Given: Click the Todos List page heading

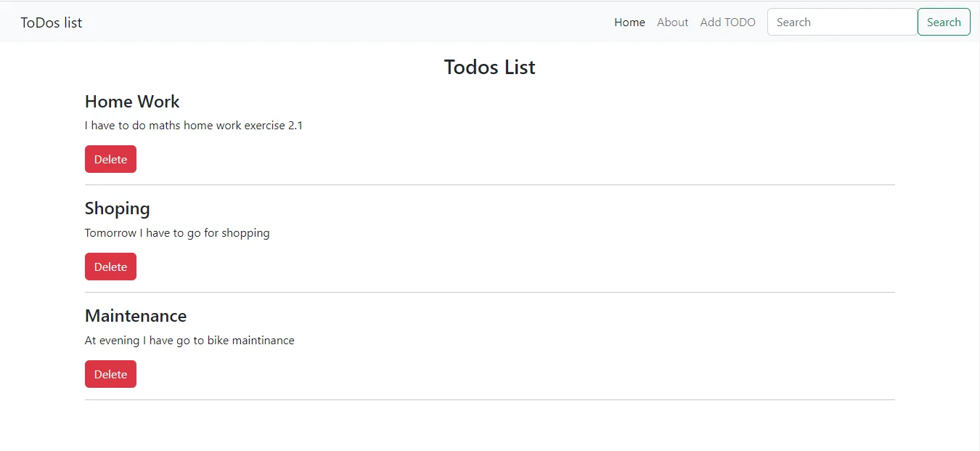Looking at the screenshot, I should [490, 67].
